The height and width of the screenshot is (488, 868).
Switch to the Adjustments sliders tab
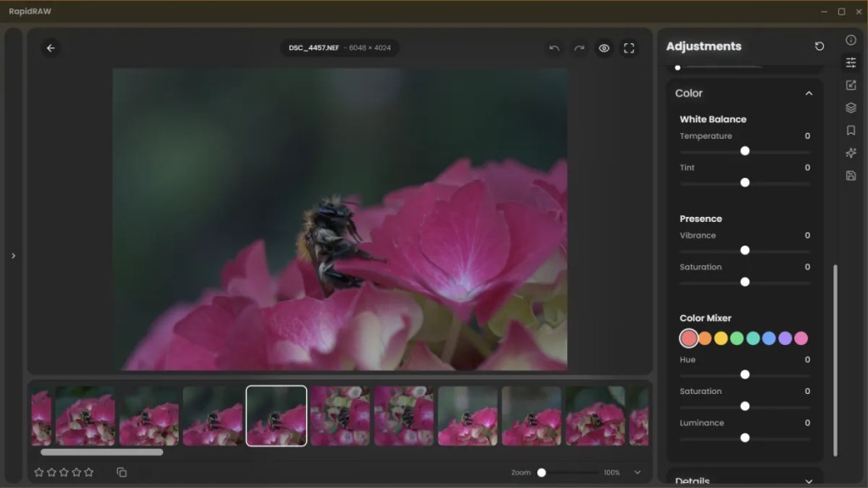click(x=851, y=63)
